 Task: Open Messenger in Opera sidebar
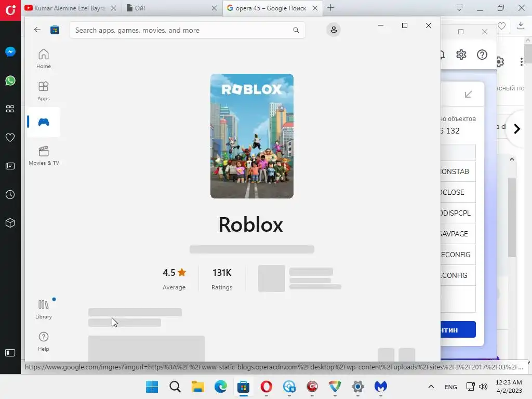[x=10, y=52]
